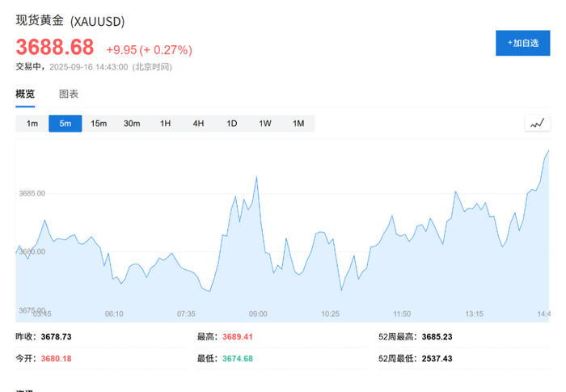Select the 15m timeframe

[x=99, y=124]
